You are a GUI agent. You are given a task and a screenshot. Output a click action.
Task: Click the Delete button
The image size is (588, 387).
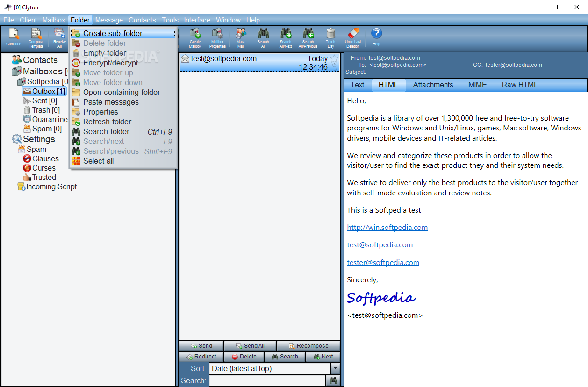pos(244,357)
